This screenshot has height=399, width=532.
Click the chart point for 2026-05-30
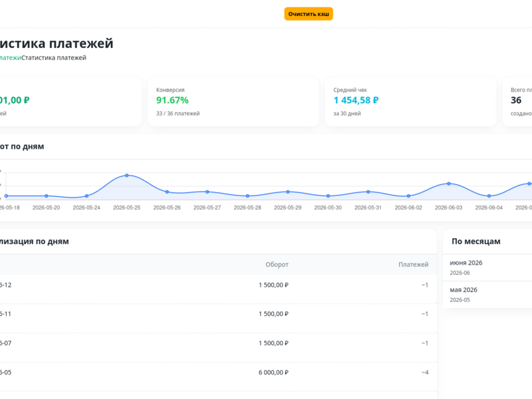coord(328,196)
